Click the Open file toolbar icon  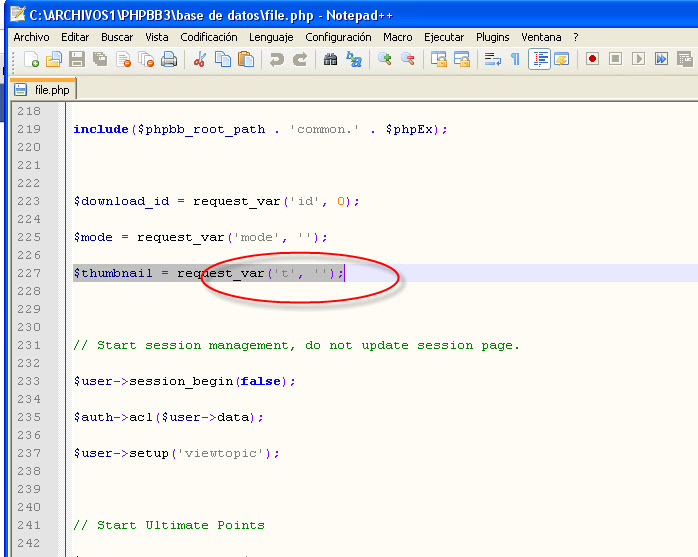54,60
